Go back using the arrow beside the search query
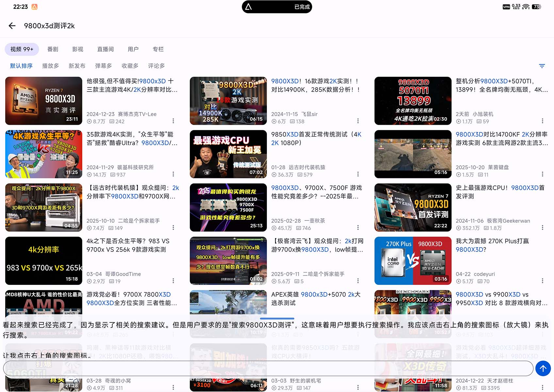 (12, 26)
